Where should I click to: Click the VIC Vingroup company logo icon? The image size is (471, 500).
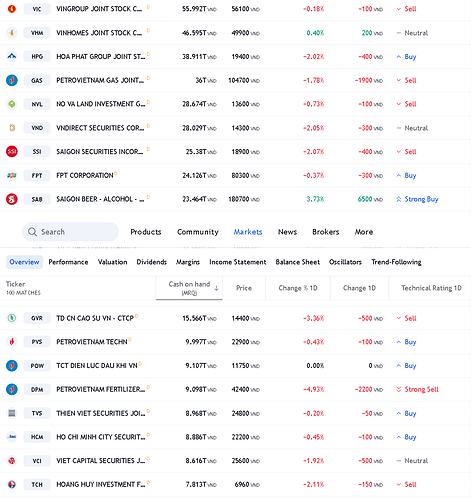(x=12, y=9)
